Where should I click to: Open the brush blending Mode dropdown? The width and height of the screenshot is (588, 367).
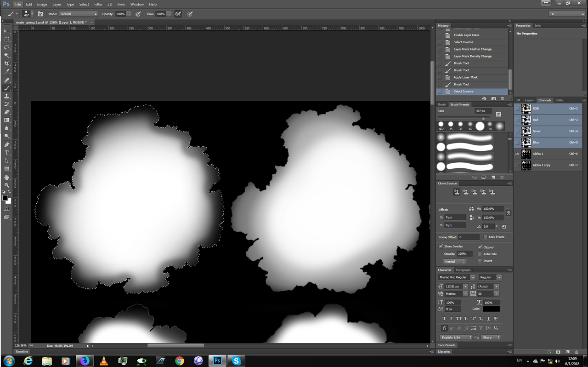(x=79, y=14)
